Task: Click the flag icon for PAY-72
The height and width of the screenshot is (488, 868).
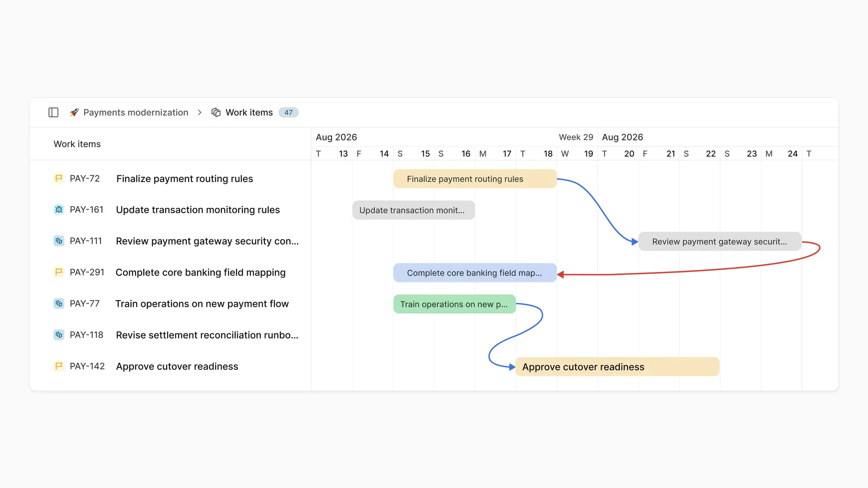Action: pos(59,178)
